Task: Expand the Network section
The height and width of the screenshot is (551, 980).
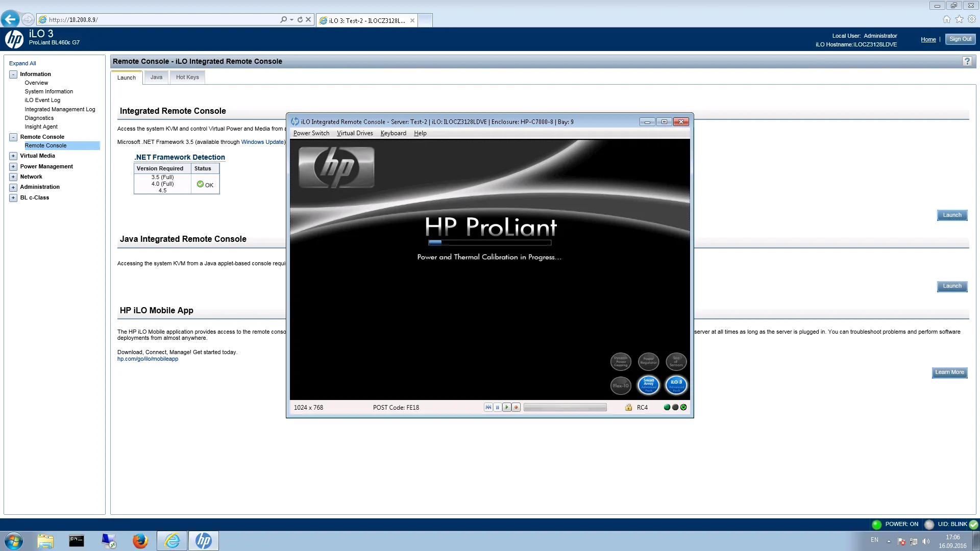Action: (x=13, y=177)
